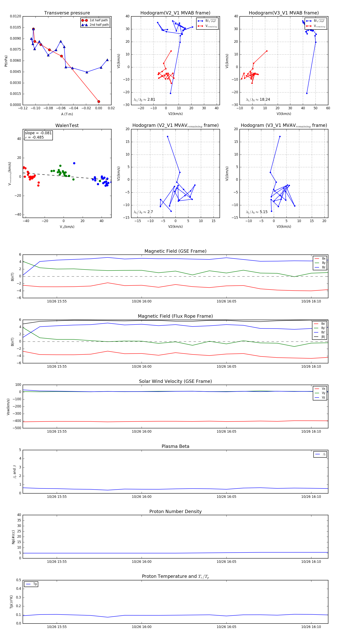Click the "Transverse pressure" plot title
Screen dimensions: 351x644
pos(67,13)
